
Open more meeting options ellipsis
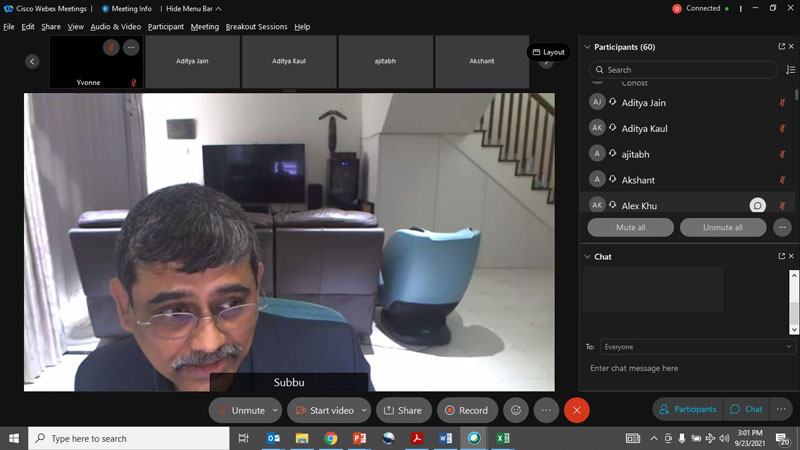pos(546,410)
